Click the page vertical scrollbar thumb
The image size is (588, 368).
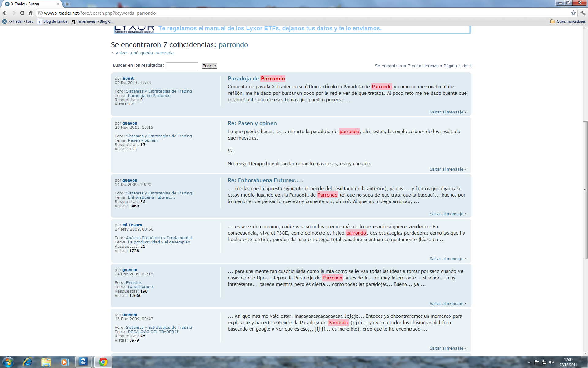tap(585, 190)
